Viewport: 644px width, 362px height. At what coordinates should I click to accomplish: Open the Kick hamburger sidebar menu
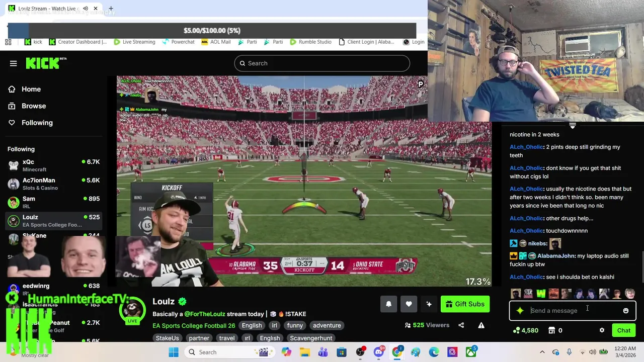[x=13, y=63]
